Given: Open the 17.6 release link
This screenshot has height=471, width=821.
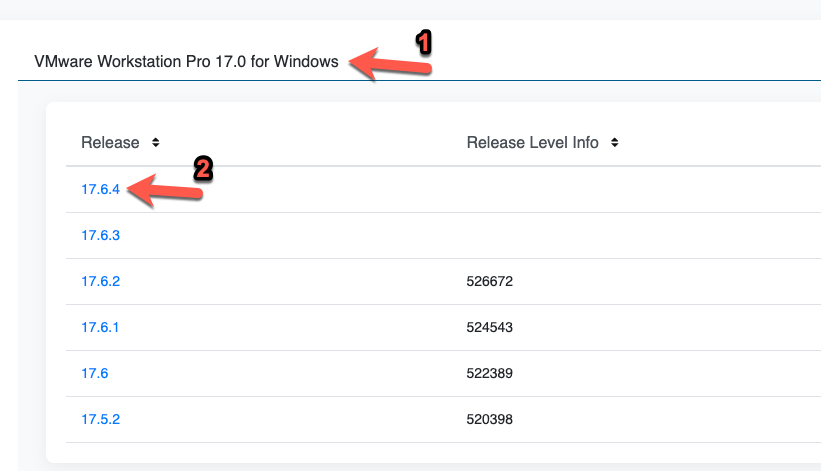Looking at the screenshot, I should (x=94, y=373).
